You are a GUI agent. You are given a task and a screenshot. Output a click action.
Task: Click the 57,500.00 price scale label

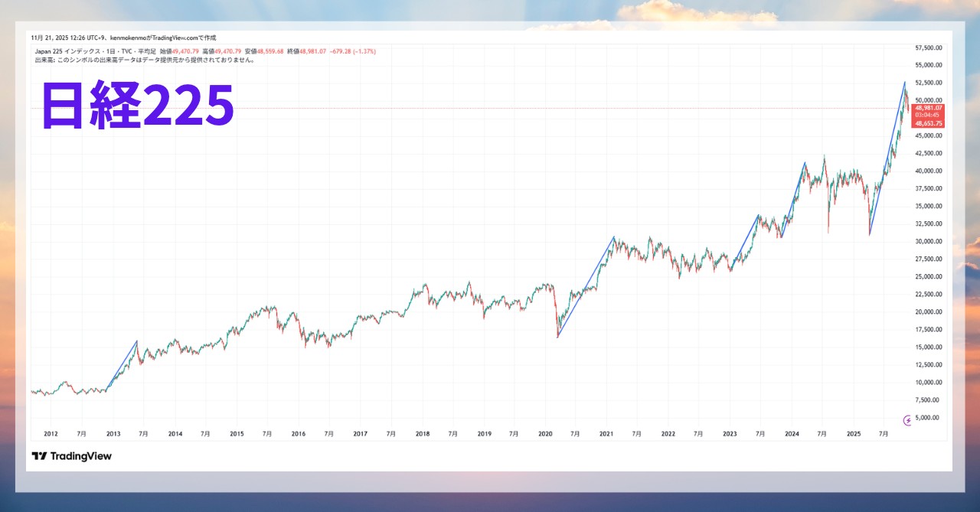[x=928, y=47]
